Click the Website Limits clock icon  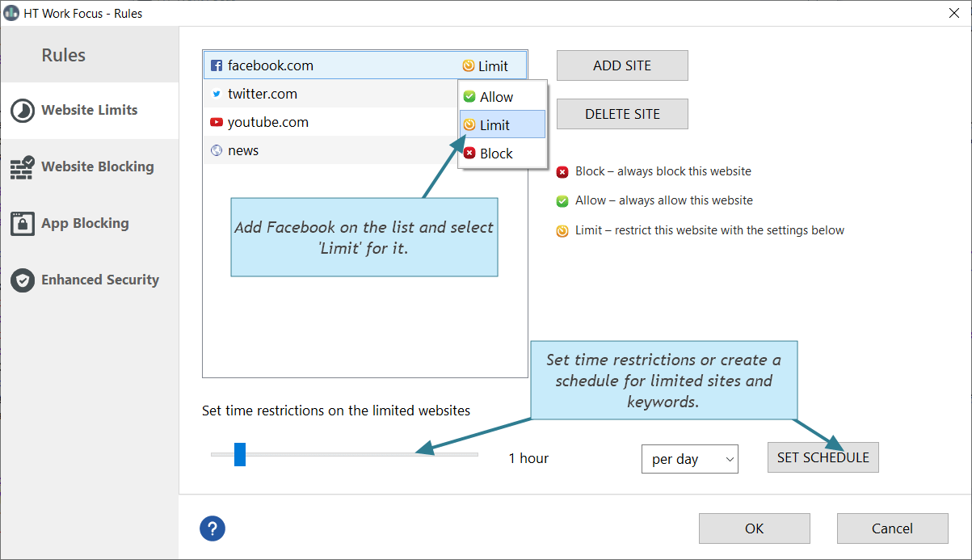22,111
